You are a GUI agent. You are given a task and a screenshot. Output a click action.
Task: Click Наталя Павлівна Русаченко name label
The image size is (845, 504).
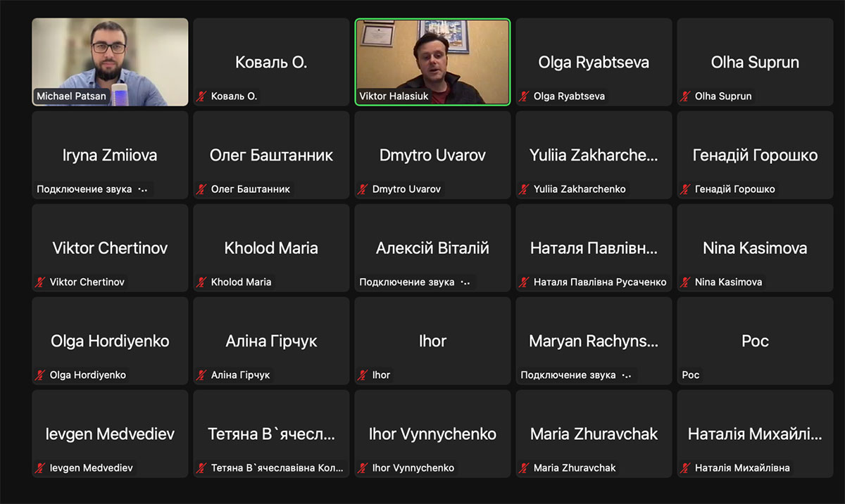[x=600, y=282]
